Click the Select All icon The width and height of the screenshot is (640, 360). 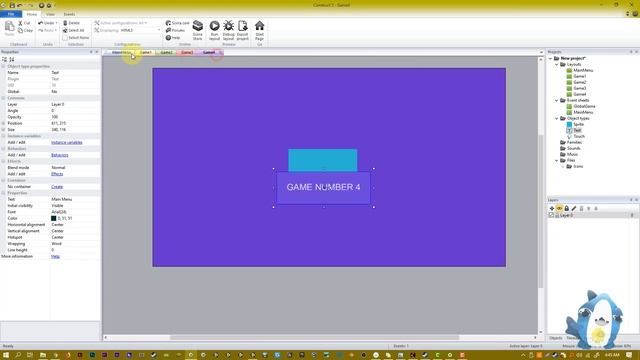tap(65, 31)
